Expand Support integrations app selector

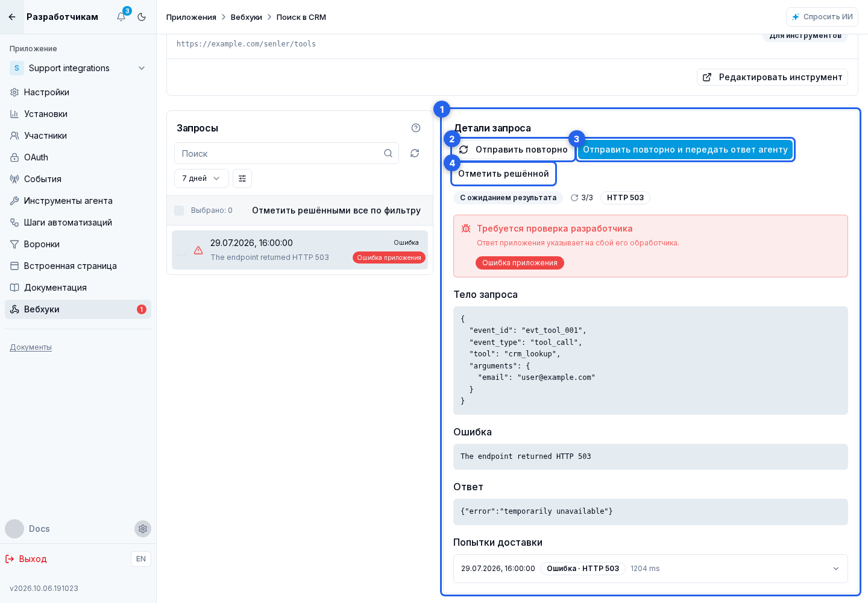[x=78, y=68]
